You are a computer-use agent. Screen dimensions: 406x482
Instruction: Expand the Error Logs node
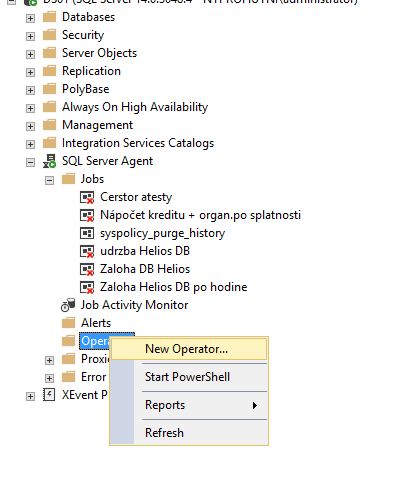pos(49,378)
